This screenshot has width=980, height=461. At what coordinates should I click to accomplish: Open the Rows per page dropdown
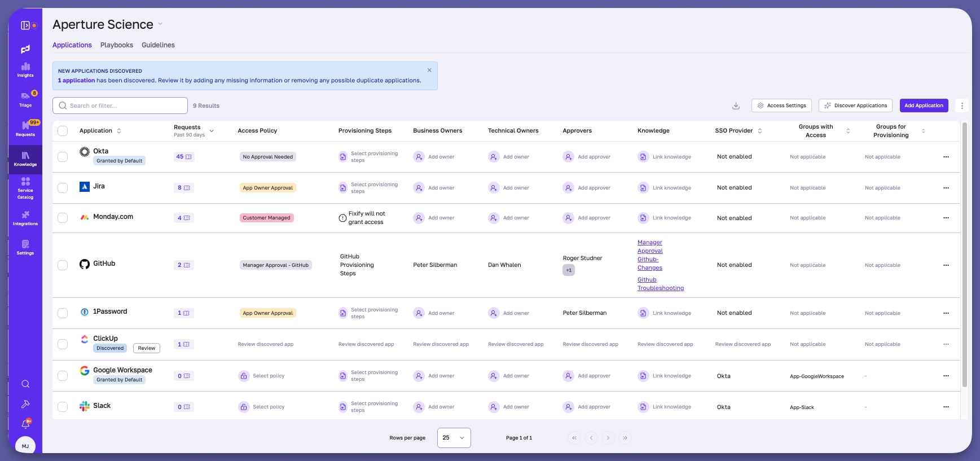click(454, 438)
